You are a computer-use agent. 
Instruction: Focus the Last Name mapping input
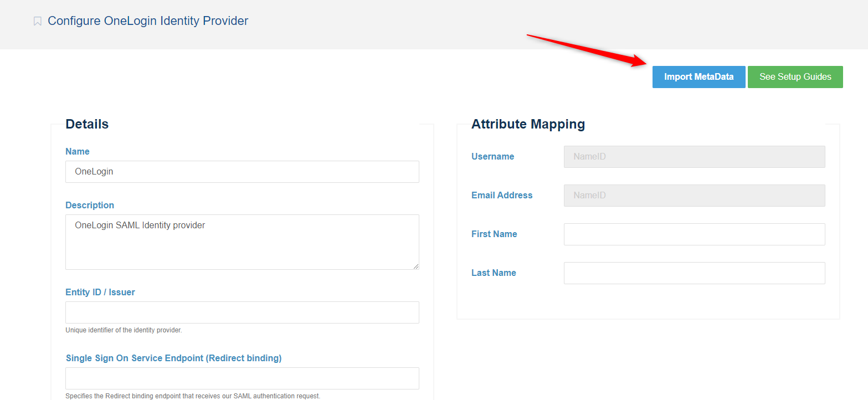pos(694,273)
